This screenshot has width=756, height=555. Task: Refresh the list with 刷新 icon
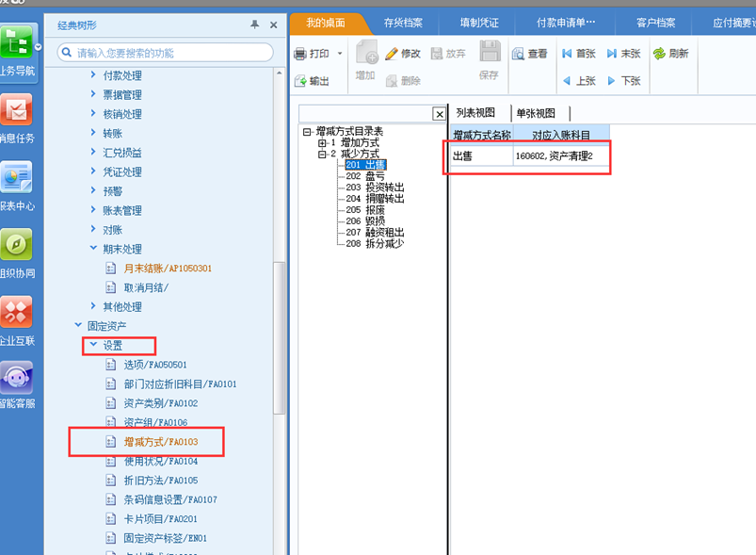659,55
